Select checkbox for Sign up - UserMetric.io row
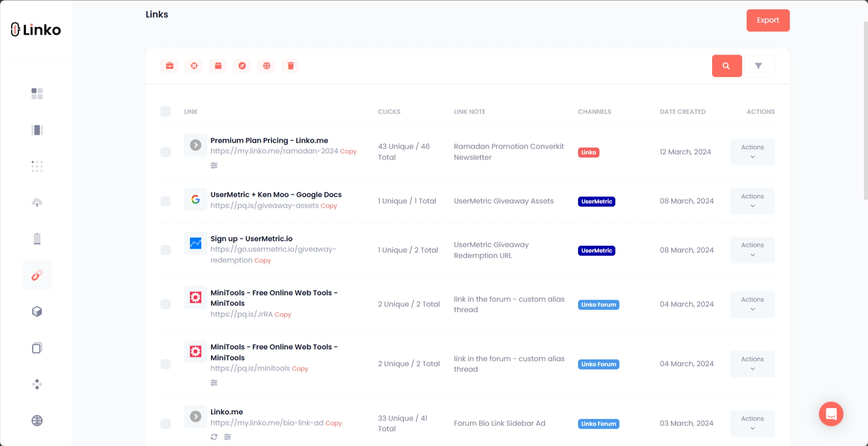This screenshot has width=868, height=446. point(166,250)
